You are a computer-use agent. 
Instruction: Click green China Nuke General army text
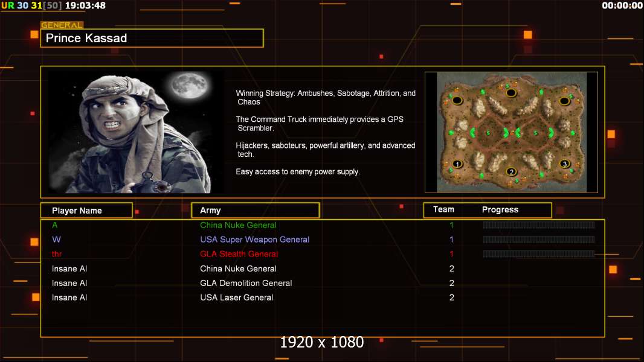pyautogui.click(x=238, y=225)
